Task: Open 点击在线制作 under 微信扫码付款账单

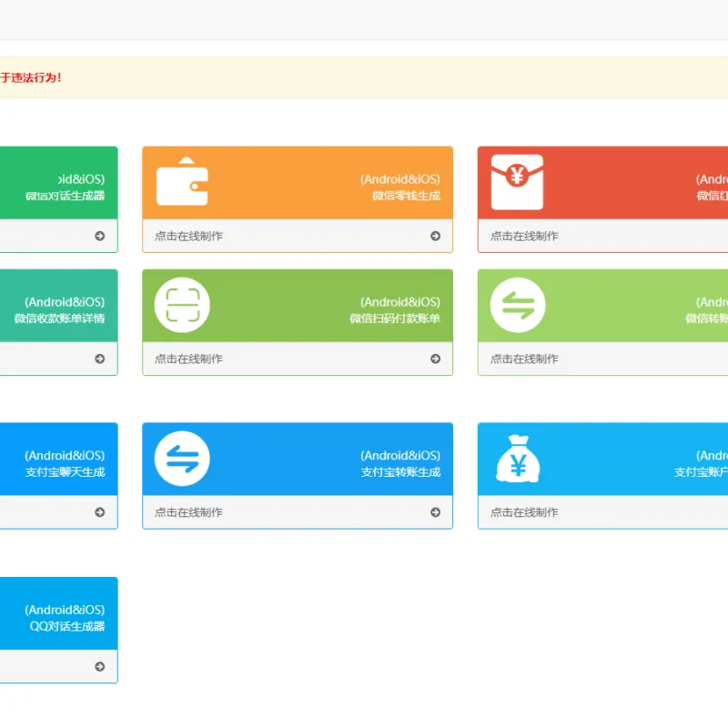Action: (x=188, y=359)
